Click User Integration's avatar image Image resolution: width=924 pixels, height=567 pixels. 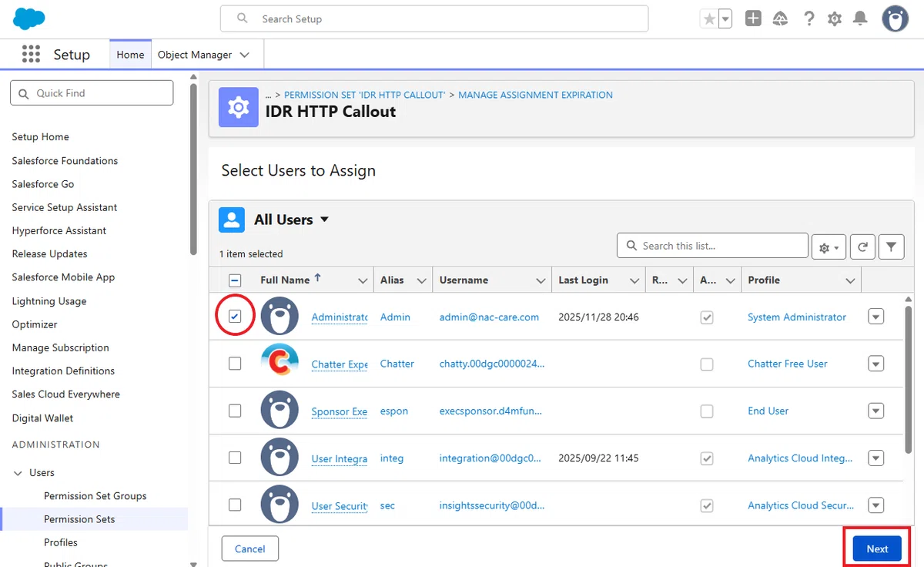[280, 458]
